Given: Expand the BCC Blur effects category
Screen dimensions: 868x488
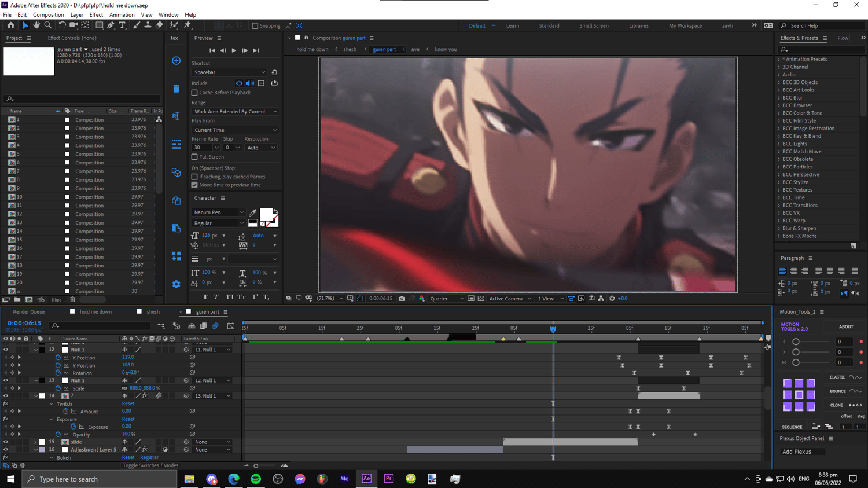Looking at the screenshot, I should (x=779, y=98).
